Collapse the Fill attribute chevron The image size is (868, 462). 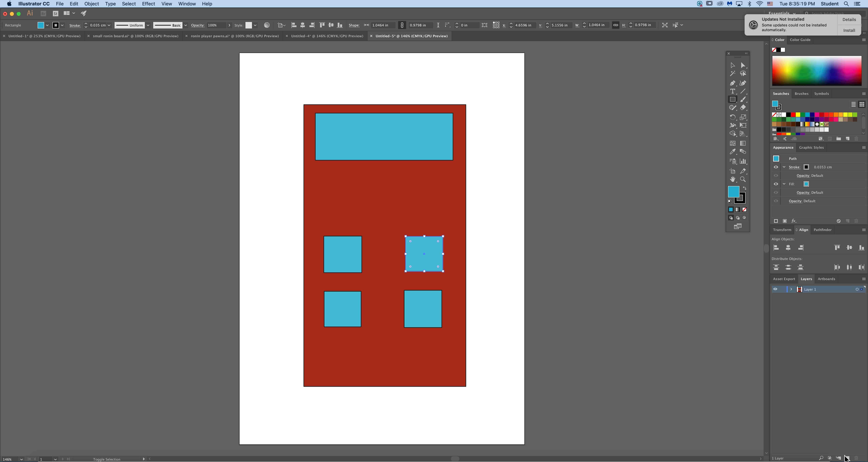(784, 184)
